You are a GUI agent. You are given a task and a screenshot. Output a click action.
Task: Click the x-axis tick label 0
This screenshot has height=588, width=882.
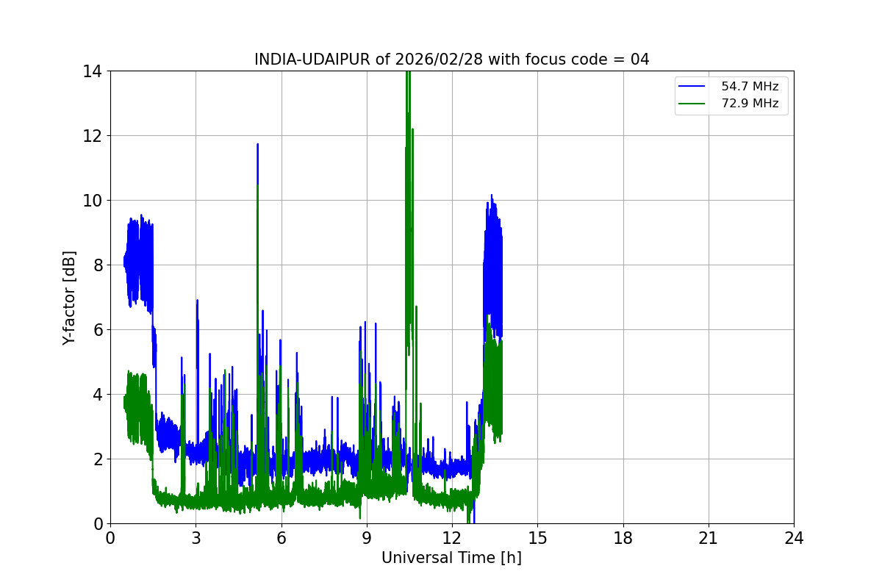point(110,538)
